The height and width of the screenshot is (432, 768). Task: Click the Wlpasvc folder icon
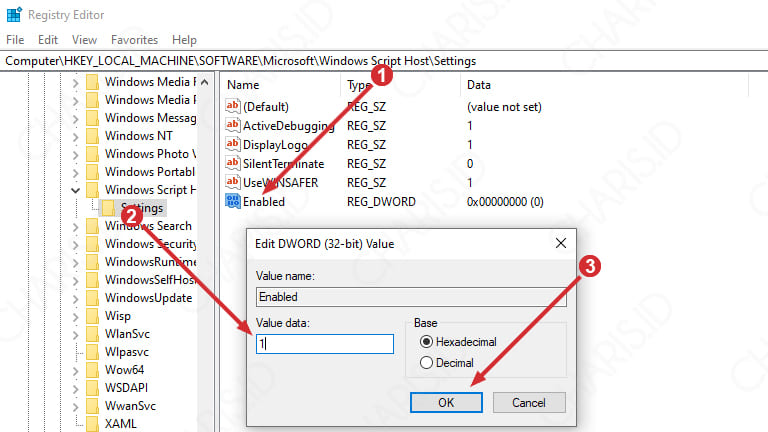pos(92,352)
